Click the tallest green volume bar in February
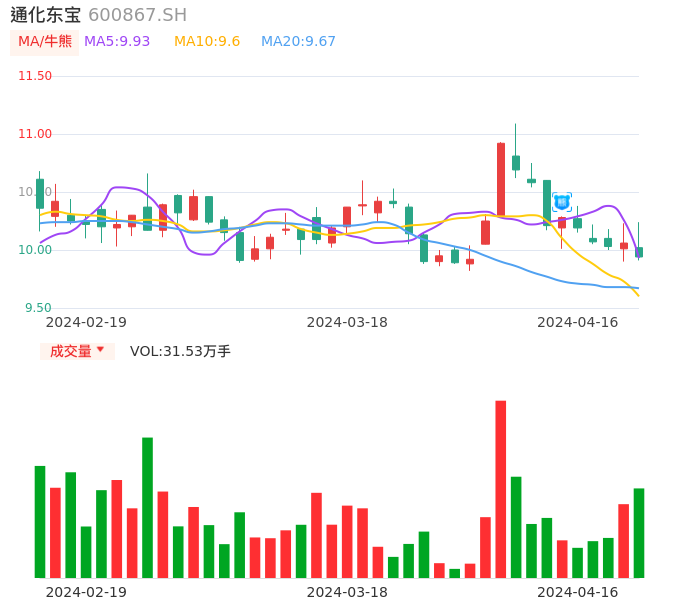686x606 pixels. pos(147,508)
